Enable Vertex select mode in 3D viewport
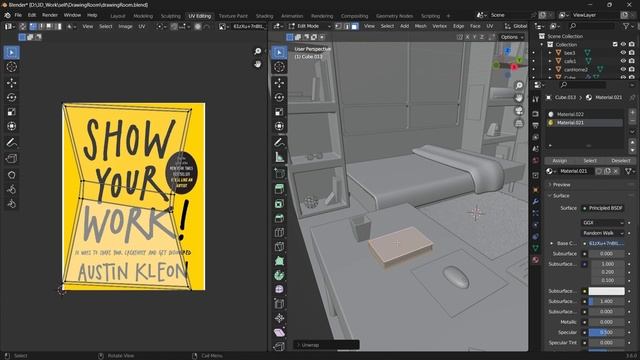This screenshot has width=640, height=360. point(338,26)
